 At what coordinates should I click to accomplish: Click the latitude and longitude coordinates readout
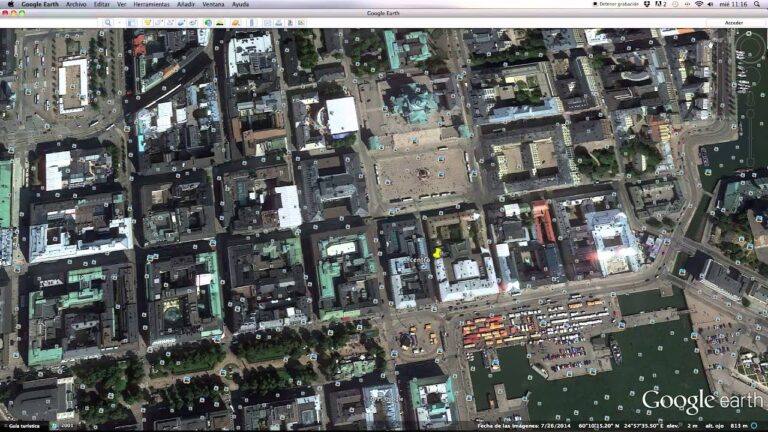pos(619,426)
